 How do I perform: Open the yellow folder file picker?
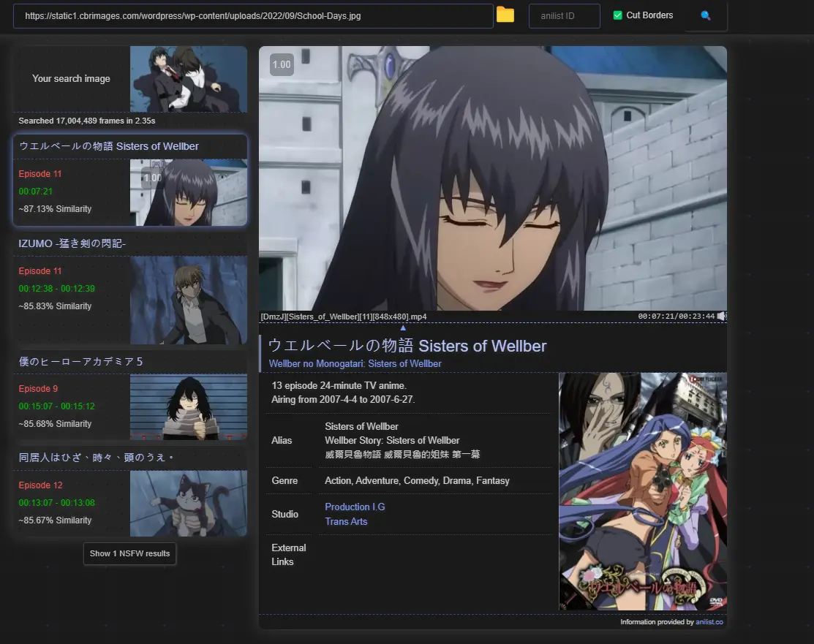(505, 15)
